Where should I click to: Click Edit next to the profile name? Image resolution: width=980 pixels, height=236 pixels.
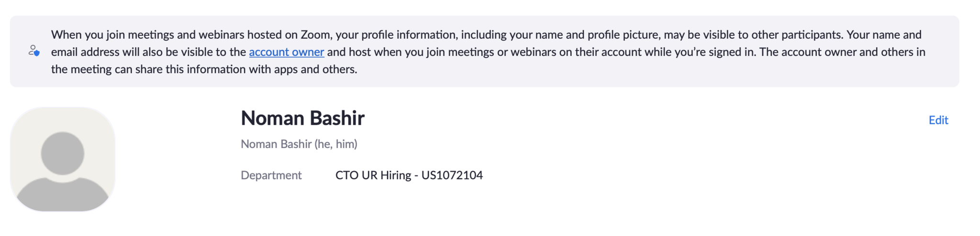coord(938,120)
